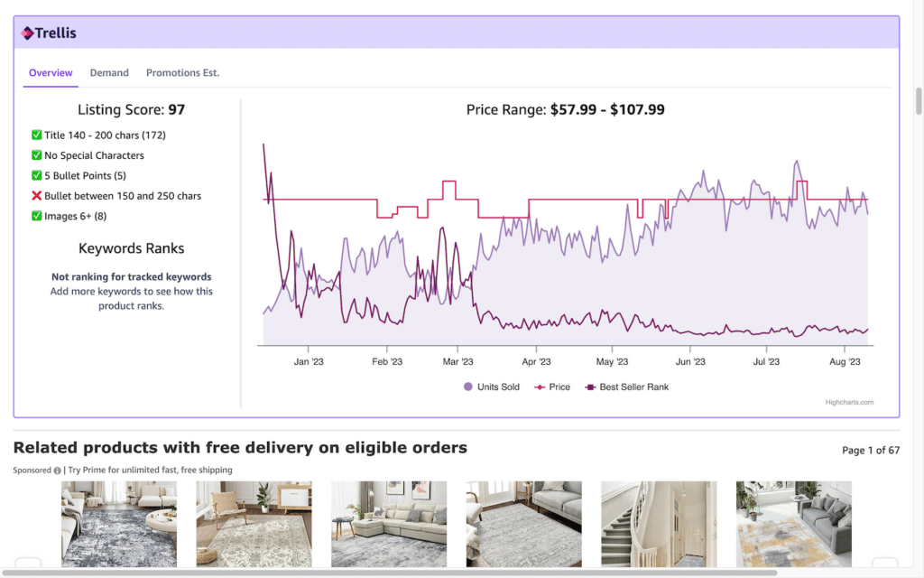Click the Sponsored info icon
The width and height of the screenshot is (924, 578).
(x=57, y=471)
